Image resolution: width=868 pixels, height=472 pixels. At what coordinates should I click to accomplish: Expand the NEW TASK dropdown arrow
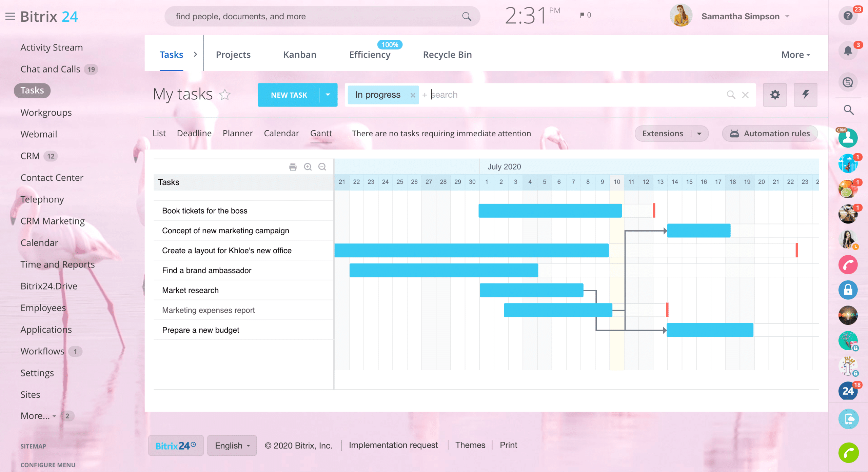pos(328,95)
